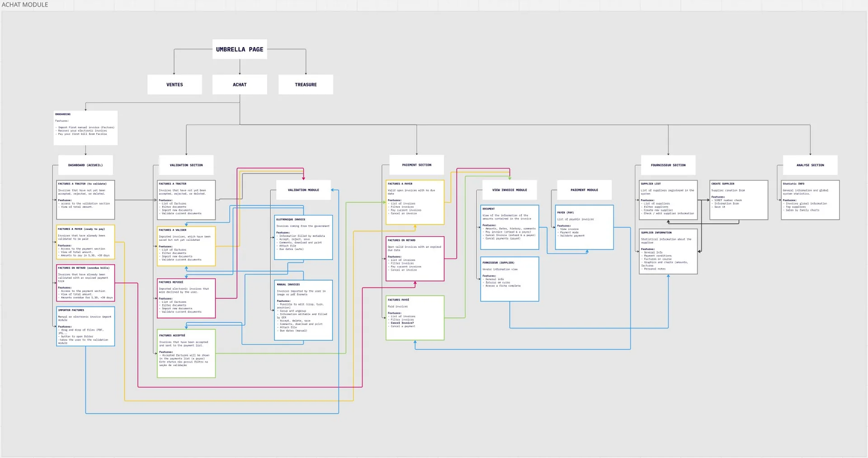Click "Supplier creation form" text
868x458 pixels.
tap(728, 191)
